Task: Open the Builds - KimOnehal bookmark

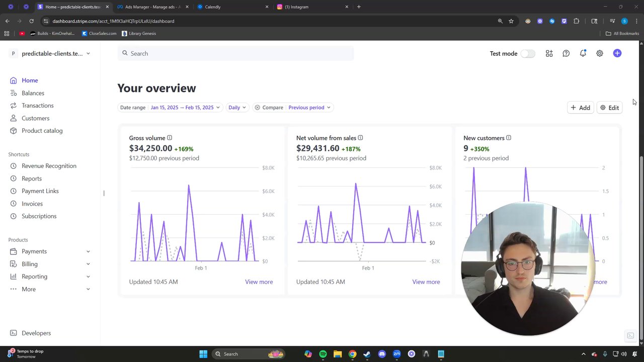Action: [x=52, y=34]
